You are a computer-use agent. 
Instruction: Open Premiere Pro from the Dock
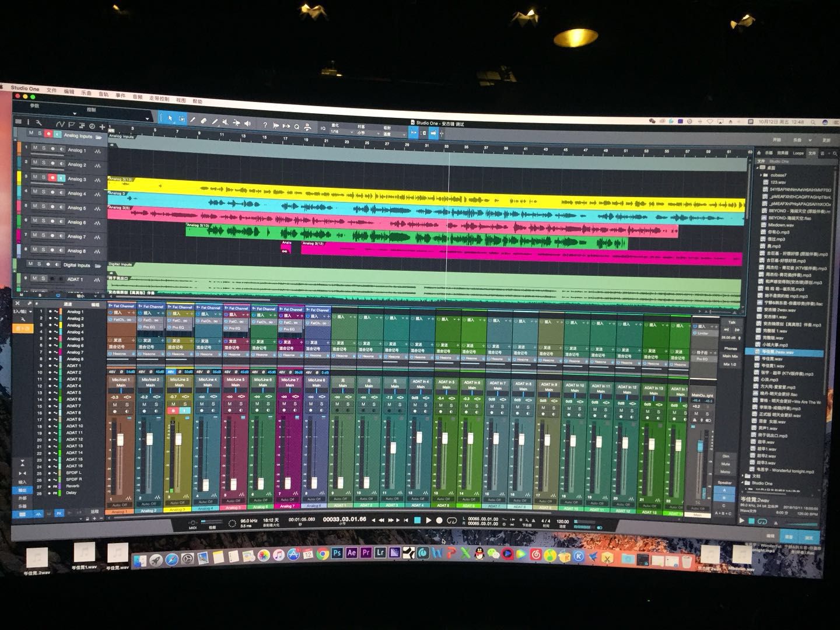[366, 552]
